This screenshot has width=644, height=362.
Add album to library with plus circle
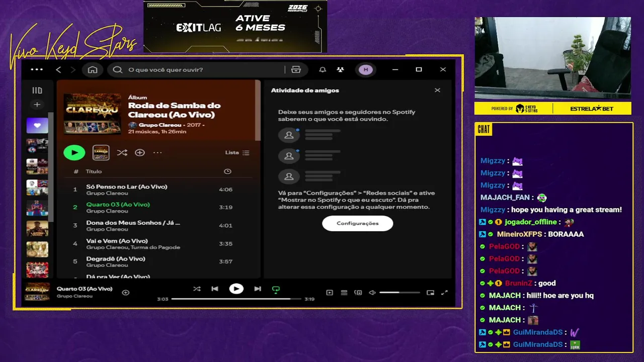click(140, 152)
